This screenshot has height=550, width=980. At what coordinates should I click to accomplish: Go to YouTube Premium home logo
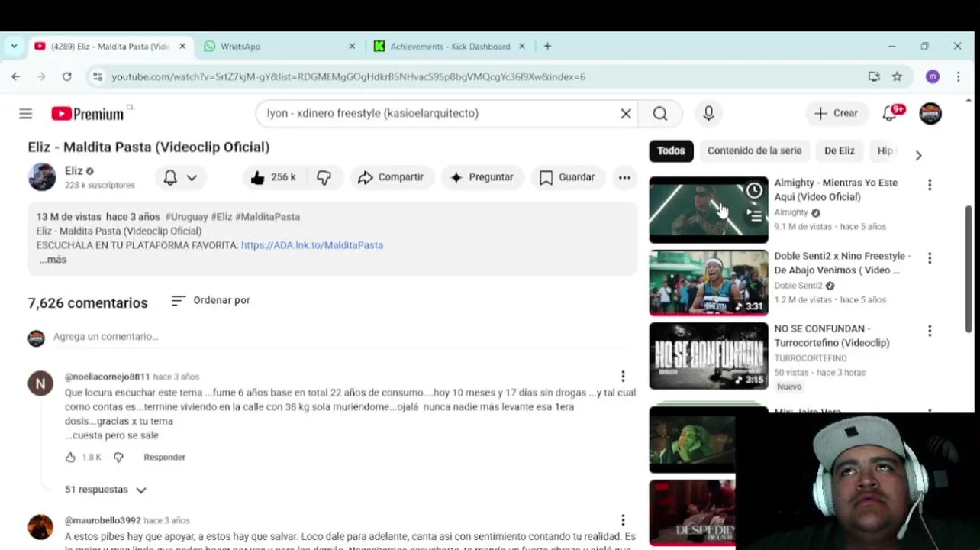(88, 114)
